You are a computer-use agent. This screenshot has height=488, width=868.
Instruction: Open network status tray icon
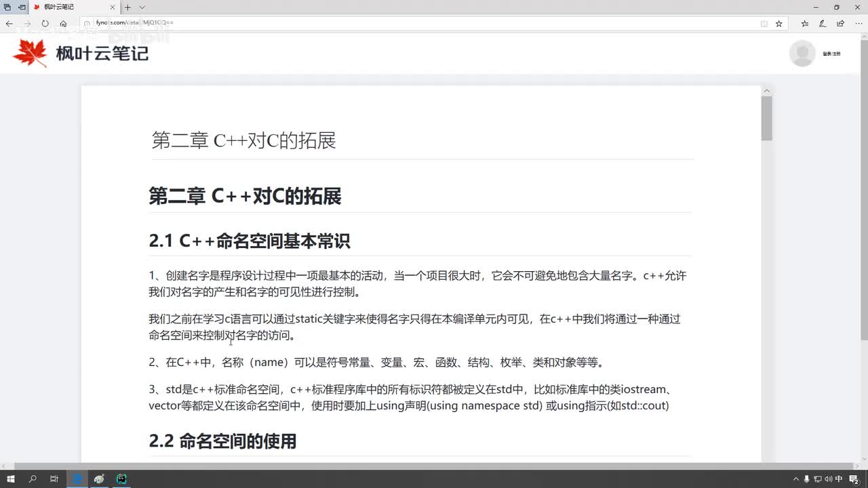817,479
